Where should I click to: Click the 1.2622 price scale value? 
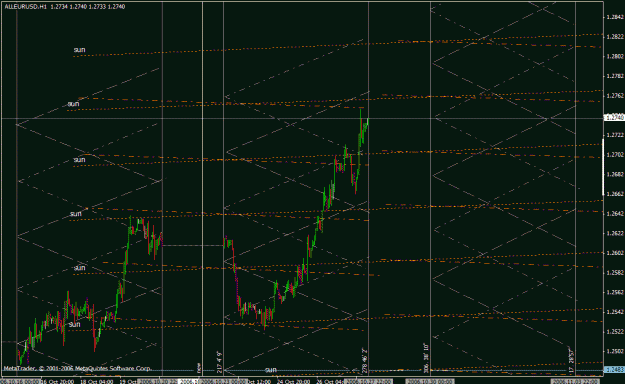[x=614, y=233]
